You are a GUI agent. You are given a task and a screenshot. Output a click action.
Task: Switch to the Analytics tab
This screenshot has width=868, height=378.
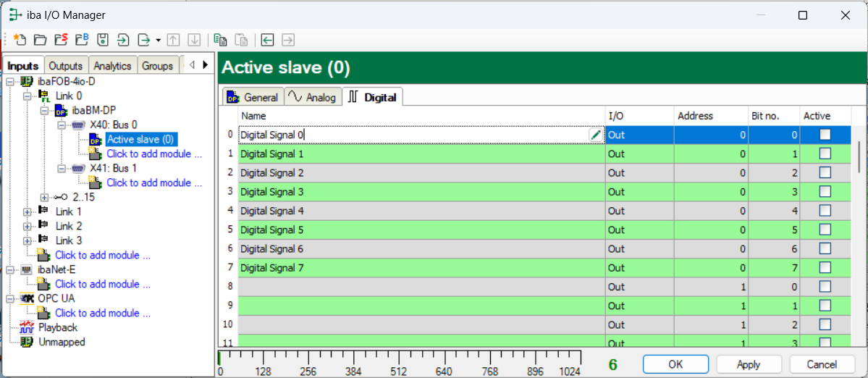(112, 65)
